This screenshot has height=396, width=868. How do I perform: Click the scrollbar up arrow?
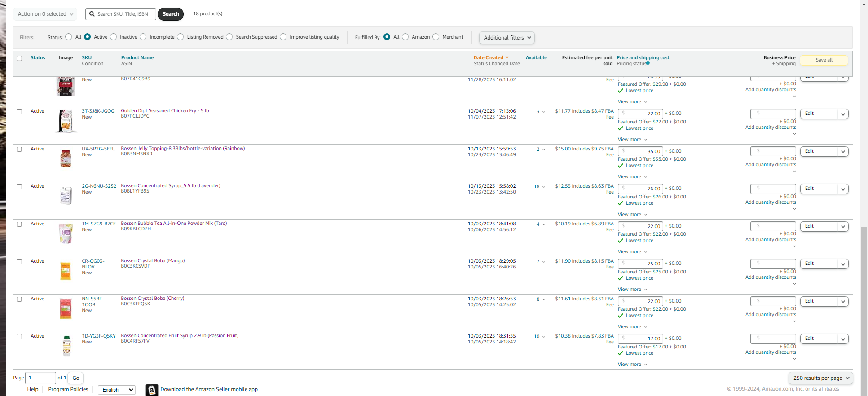(x=864, y=4)
